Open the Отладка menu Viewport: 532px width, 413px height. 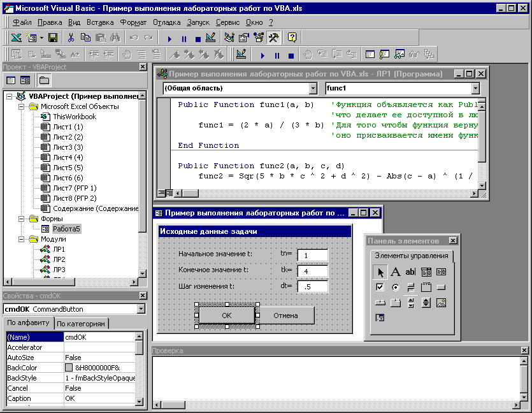pyautogui.click(x=166, y=22)
